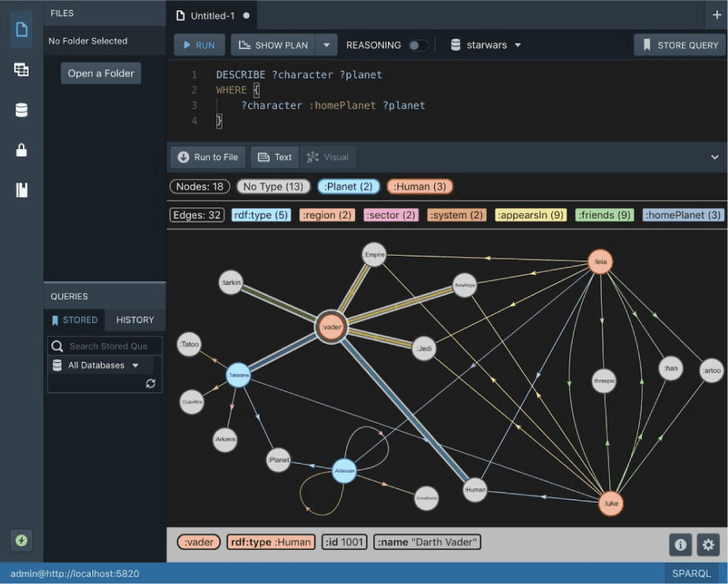Switch the results to Text view
This screenshot has width=728, height=584.
[x=274, y=156]
